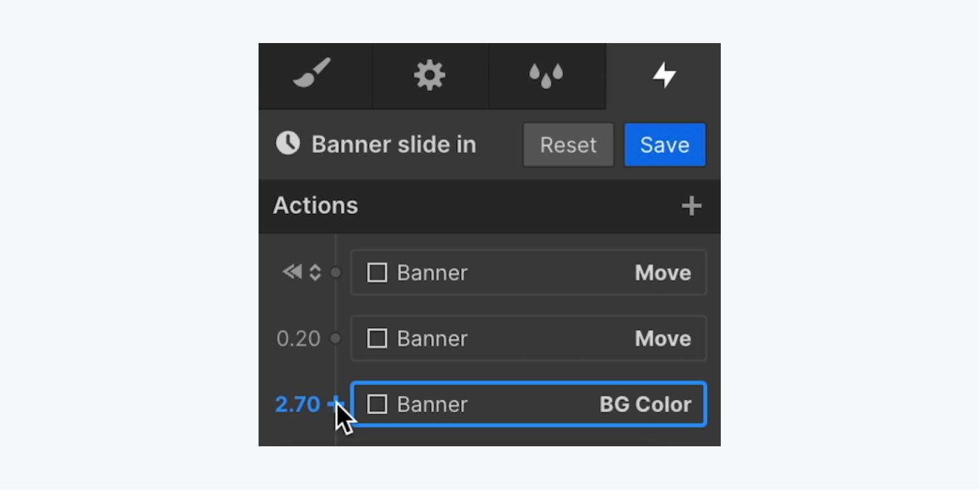Click the timeline dot at 0.20
This screenshot has height=490, width=980.
coord(336,339)
